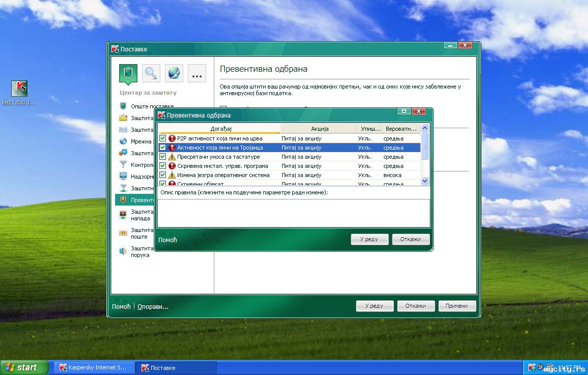Screen dimensions: 588x375
Task: Open the Windows start button
Action: point(25,367)
